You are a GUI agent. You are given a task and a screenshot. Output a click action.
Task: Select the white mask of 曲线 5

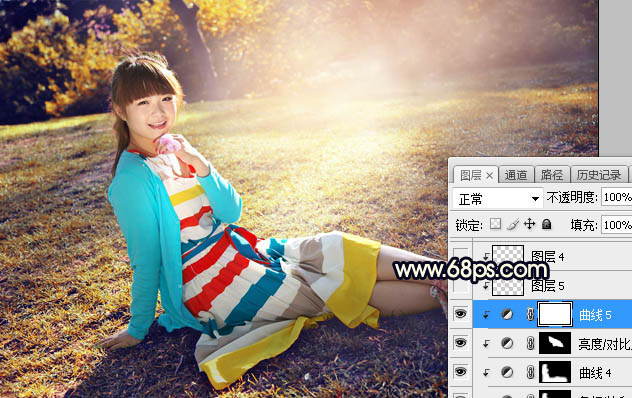[555, 314]
